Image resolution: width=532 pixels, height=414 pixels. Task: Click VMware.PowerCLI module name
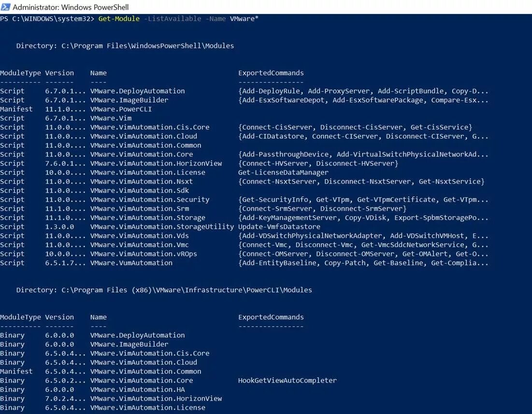(x=121, y=109)
